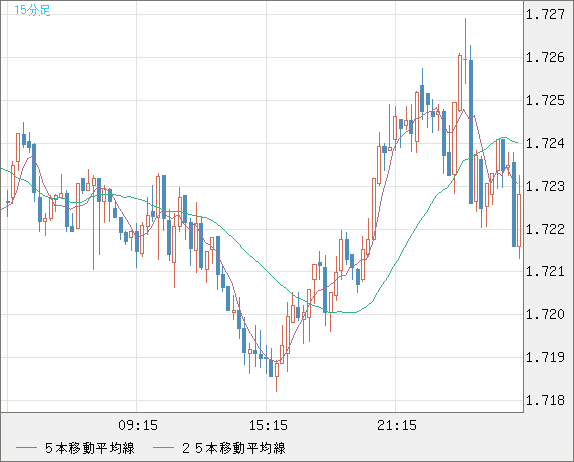Click the purple 5-period moving average legend line
This screenshot has width=574, height=462.
coord(26,448)
